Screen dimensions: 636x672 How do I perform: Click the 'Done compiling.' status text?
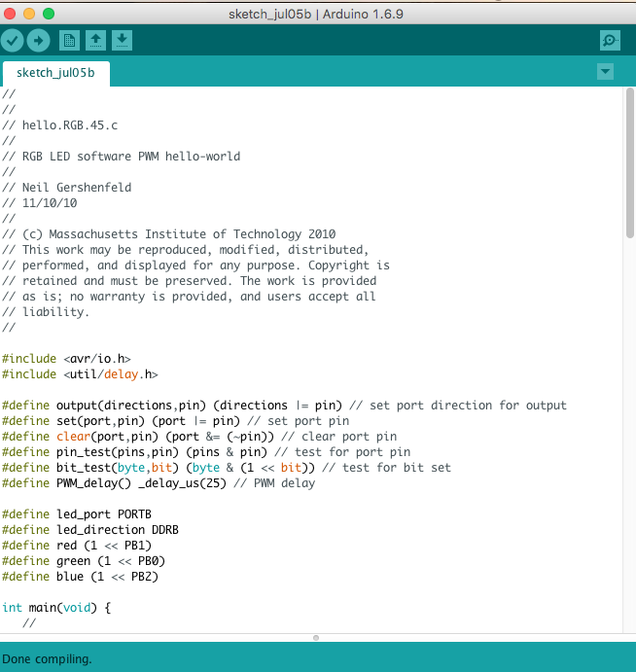pos(47,659)
